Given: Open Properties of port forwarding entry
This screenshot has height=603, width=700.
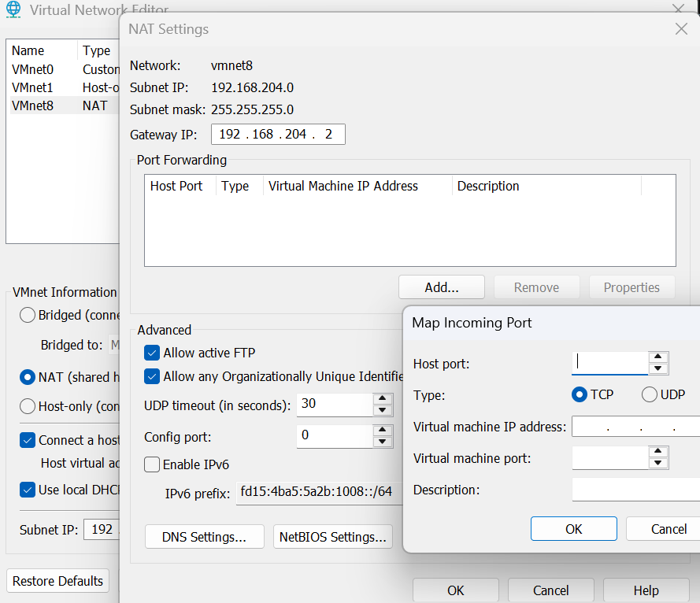Looking at the screenshot, I should point(631,287).
